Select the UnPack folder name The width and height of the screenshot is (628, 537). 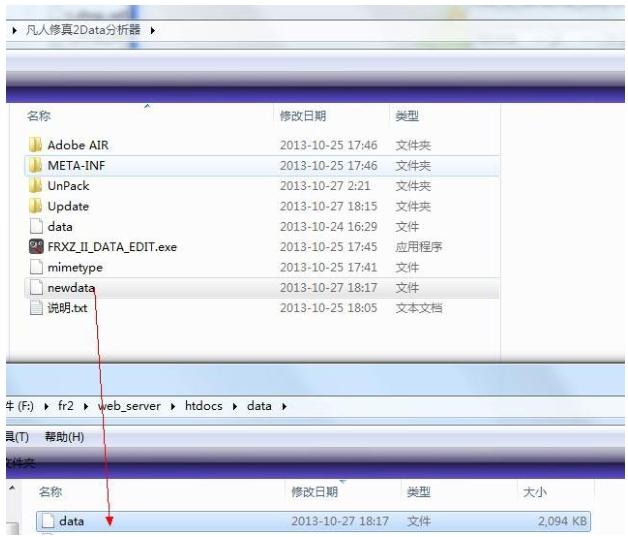point(68,186)
